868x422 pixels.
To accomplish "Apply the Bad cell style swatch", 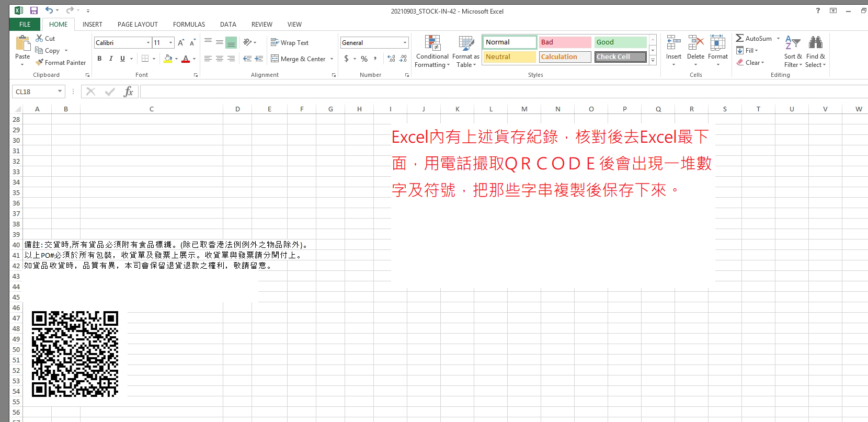I will point(565,42).
